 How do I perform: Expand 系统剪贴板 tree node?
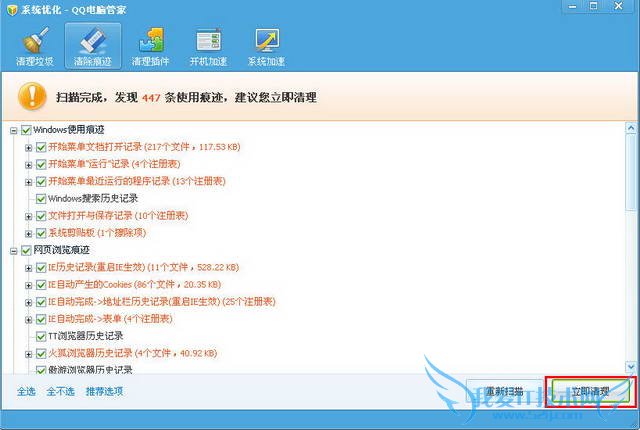[28, 234]
